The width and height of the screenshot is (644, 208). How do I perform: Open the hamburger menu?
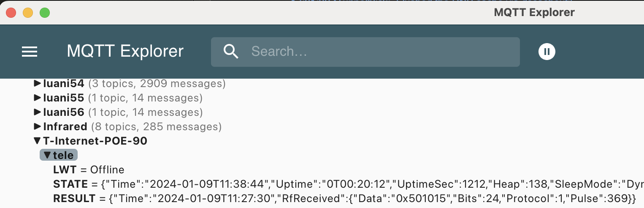(x=30, y=52)
